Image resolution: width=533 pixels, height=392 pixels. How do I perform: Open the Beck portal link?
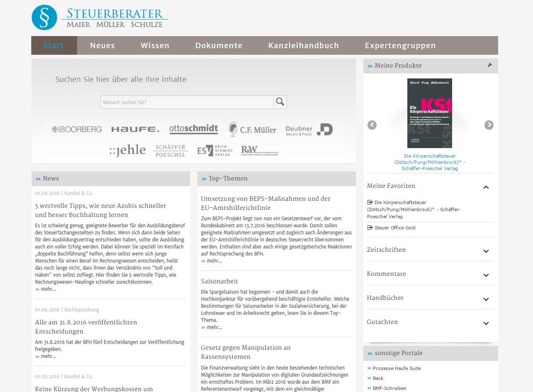pyautogui.click(x=378, y=378)
